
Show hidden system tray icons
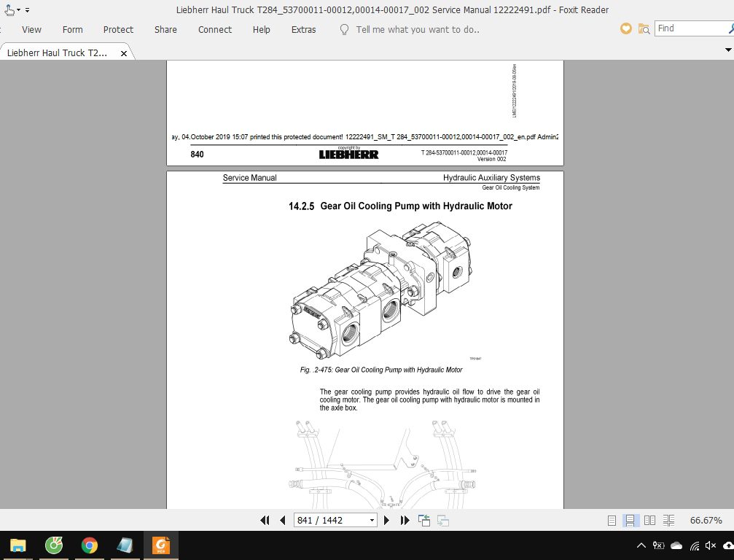[641, 545]
